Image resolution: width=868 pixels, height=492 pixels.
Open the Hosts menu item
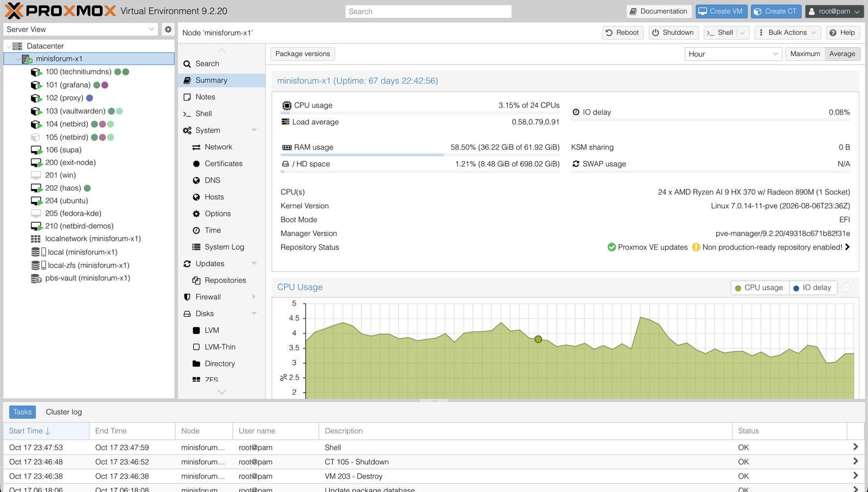pos(221,197)
